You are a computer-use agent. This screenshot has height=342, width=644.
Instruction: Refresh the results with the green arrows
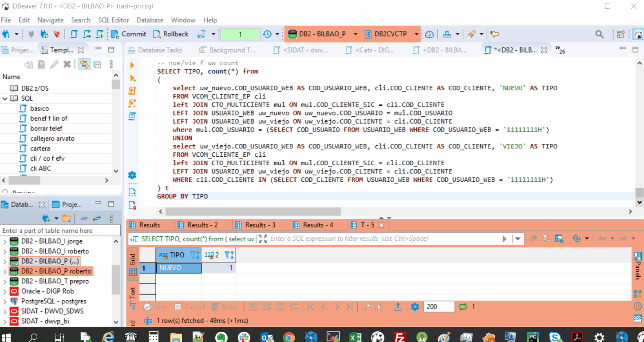(x=463, y=306)
